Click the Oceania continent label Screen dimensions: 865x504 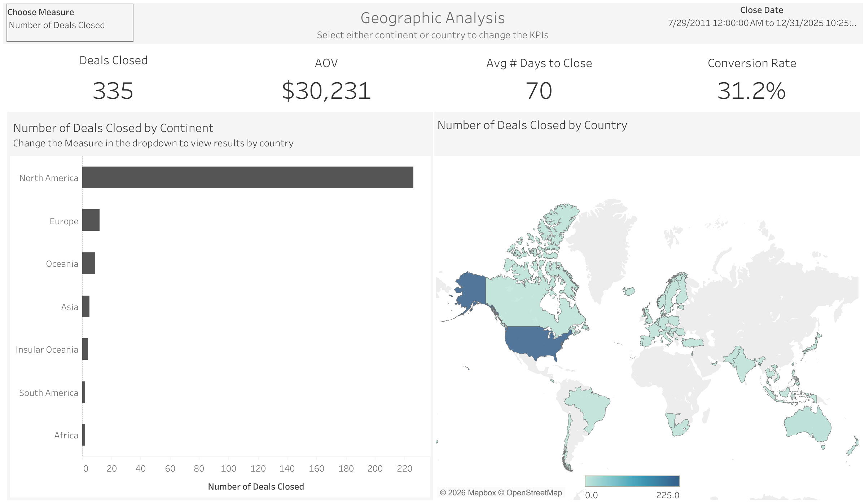tap(62, 264)
